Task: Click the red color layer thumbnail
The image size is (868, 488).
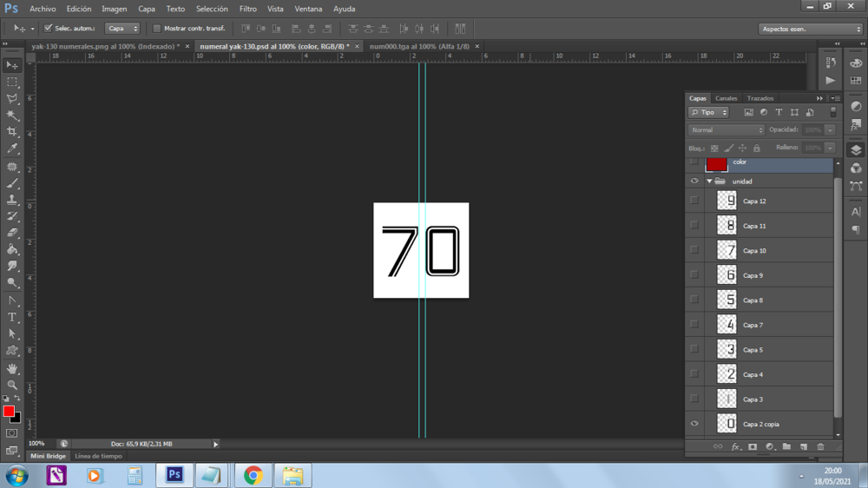Action: 716,163
